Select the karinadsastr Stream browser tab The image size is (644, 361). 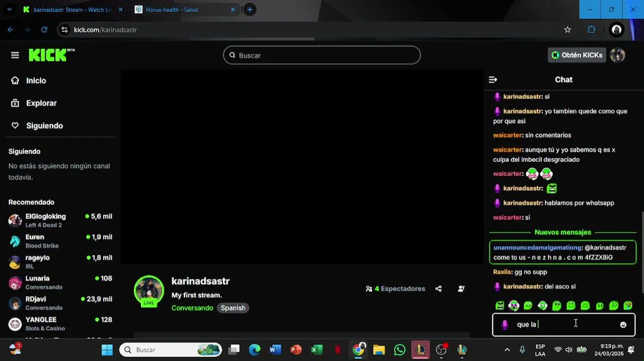(73, 10)
